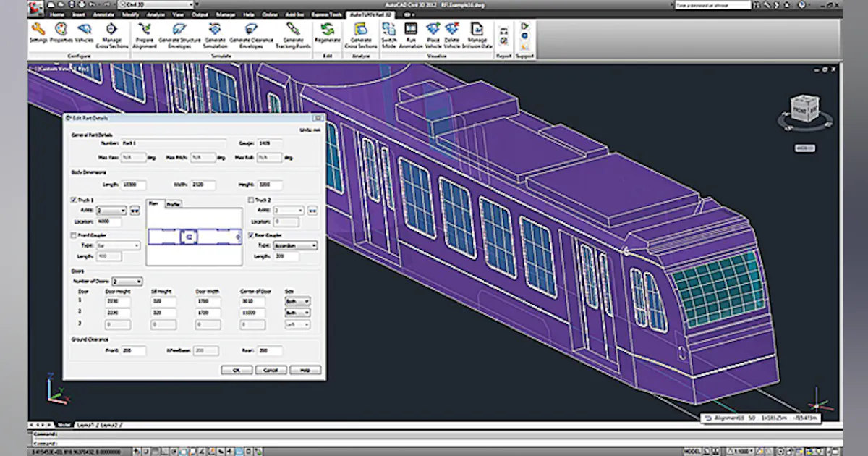Screen dimensions: 868x456
Task: Select the Delete Vehicle tool
Action: tap(452, 35)
